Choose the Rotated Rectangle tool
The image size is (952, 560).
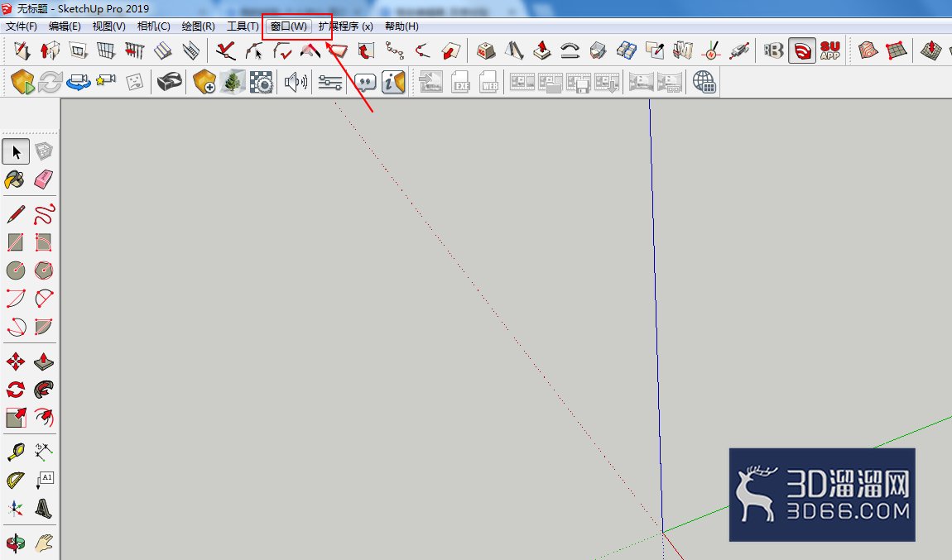tap(44, 242)
